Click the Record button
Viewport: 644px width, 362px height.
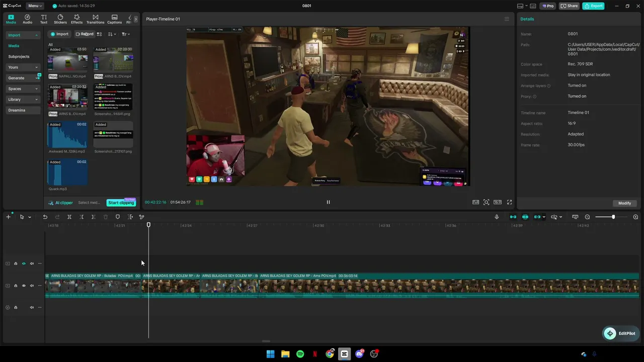coord(84,34)
